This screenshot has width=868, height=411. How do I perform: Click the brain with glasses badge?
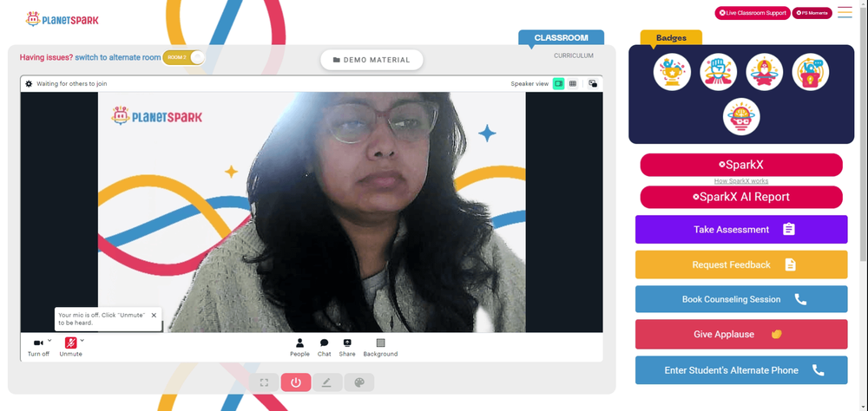coord(741,117)
